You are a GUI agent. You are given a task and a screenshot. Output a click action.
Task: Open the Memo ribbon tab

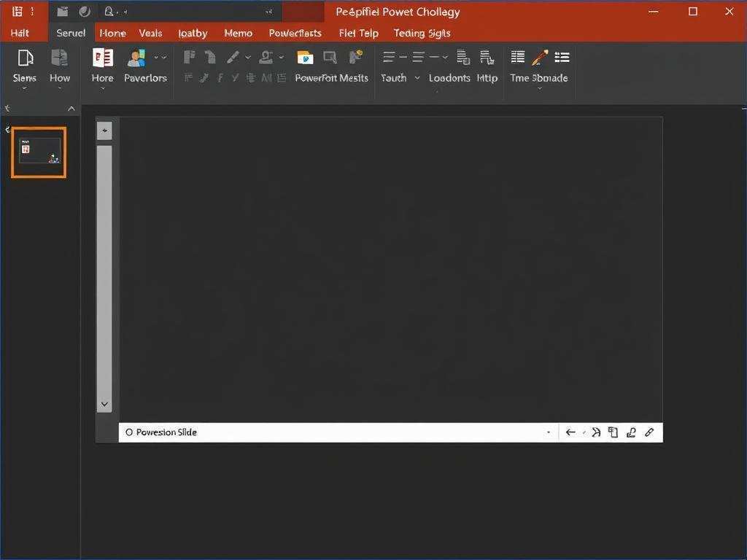tap(238, 33)
